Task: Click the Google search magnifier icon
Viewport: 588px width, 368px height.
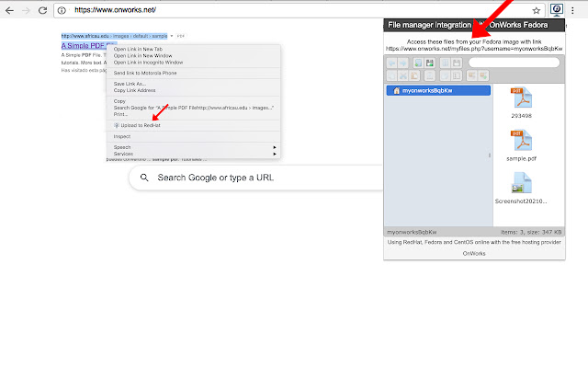Action: 144,178
